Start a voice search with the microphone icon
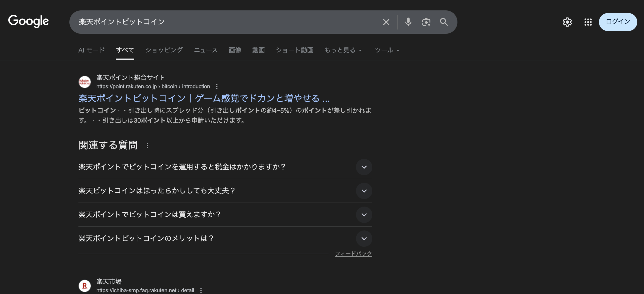Viewport: 644px width, 294px height. (408, 22)
